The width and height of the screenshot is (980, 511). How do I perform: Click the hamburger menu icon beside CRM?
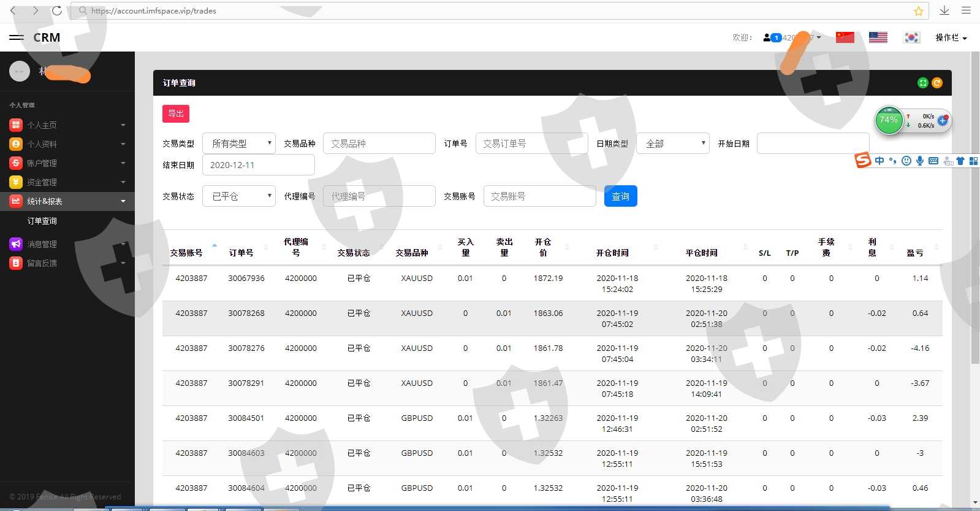point(17,37)
